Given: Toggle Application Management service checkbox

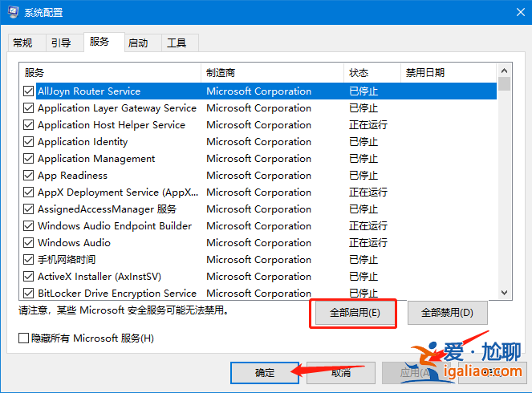Looking at the screenshot, I should pos(29,158).
